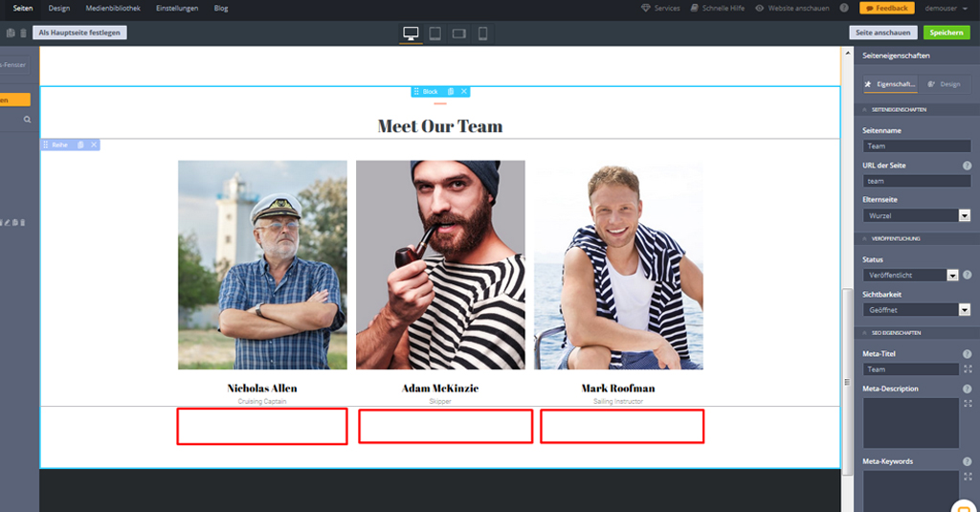
Task: Click the Seite anschauen button
Action: tap(882, 33)
